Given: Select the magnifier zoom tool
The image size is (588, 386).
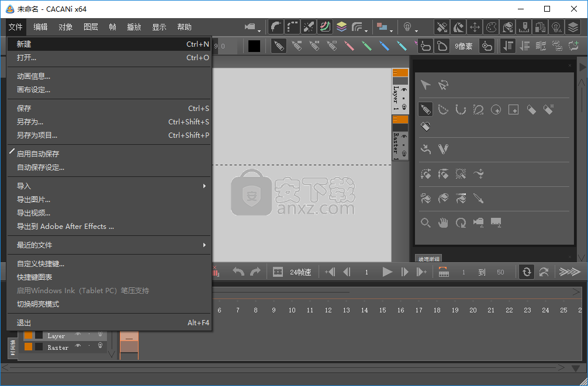Looking at the screenshot, I should (x=426, y=223).
